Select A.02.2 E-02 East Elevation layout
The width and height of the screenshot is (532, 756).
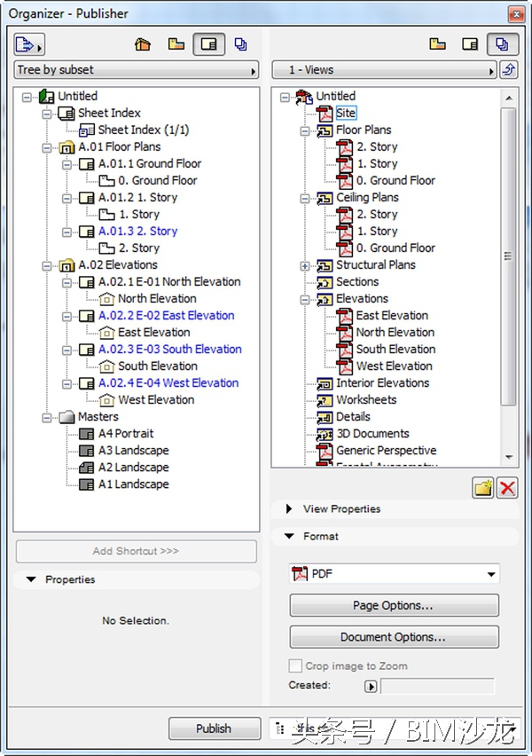(166, 316)
